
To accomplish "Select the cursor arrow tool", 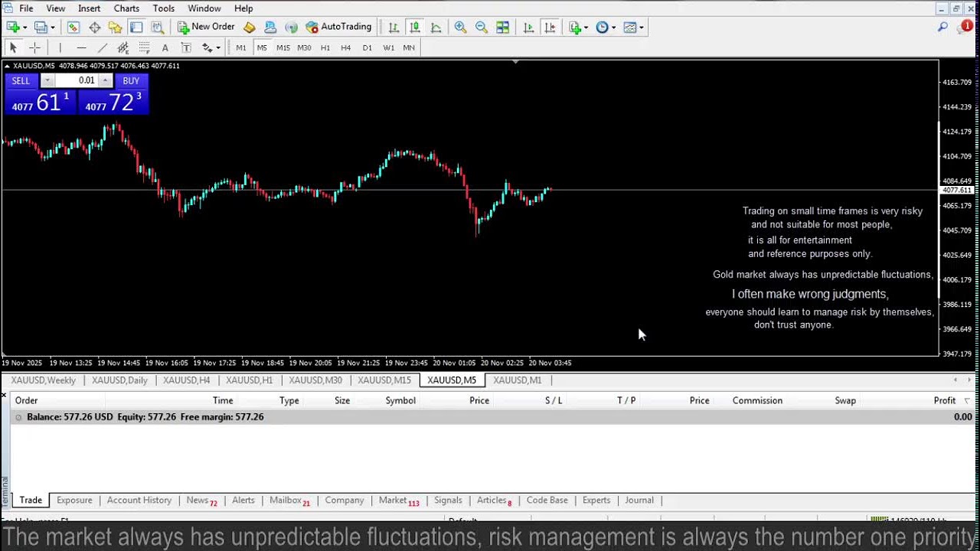I will coord(13,47).
